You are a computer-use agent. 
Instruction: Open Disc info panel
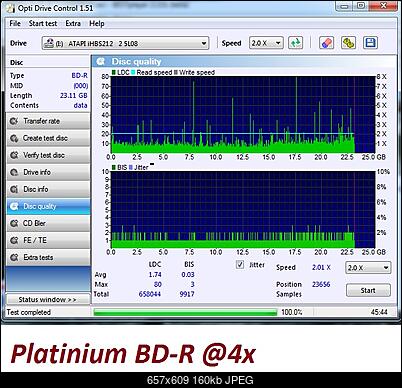click(x=48, y=189)
